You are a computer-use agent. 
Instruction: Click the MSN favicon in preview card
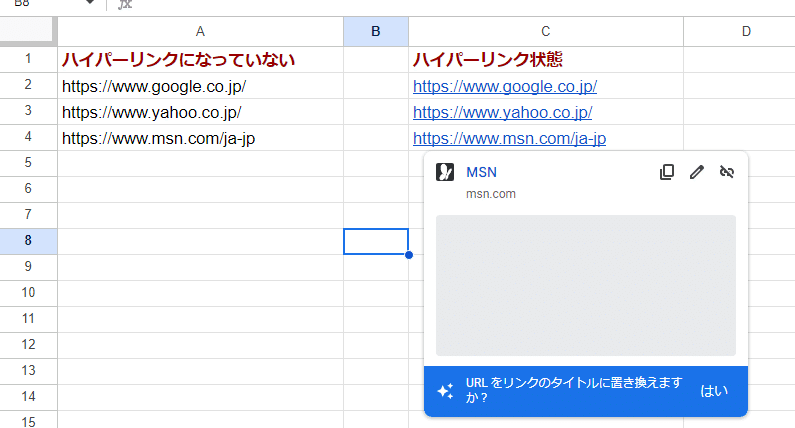pos(445,172)
